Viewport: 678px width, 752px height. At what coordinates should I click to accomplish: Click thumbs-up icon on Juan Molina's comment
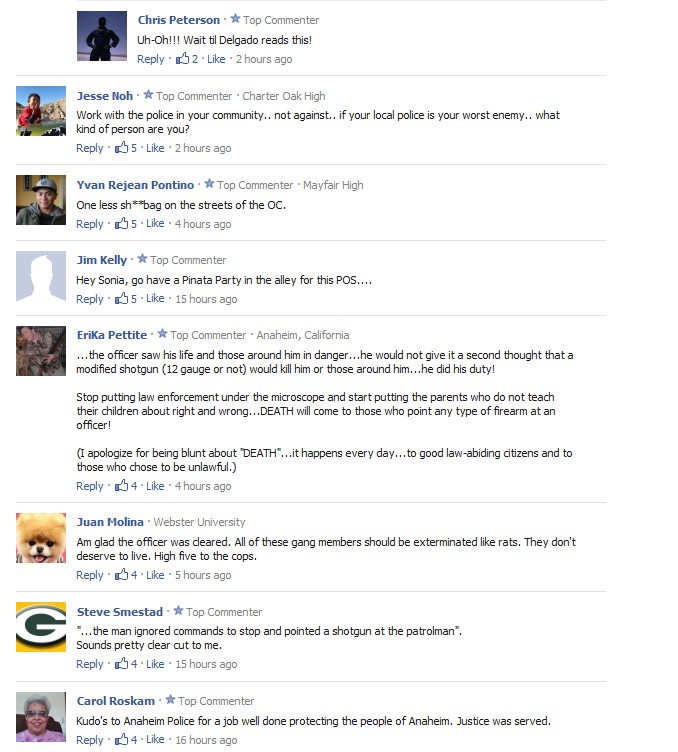[x=121, y=574]
